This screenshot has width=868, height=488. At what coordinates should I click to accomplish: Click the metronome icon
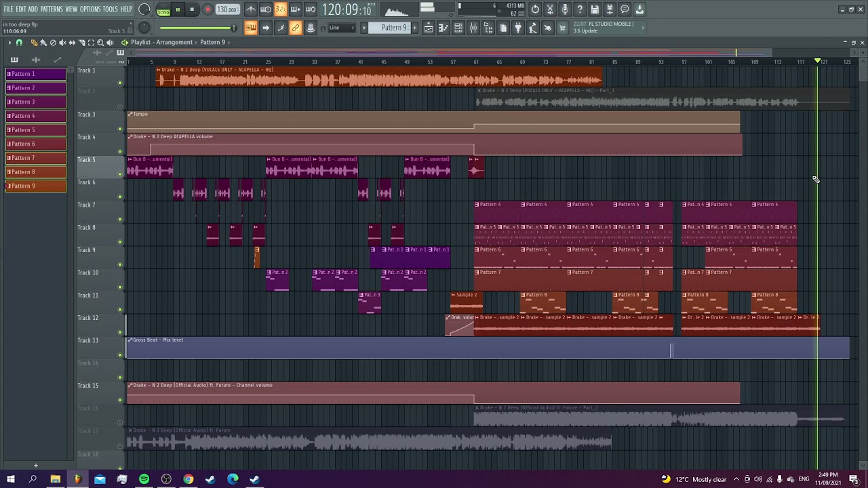coord(251,9)
